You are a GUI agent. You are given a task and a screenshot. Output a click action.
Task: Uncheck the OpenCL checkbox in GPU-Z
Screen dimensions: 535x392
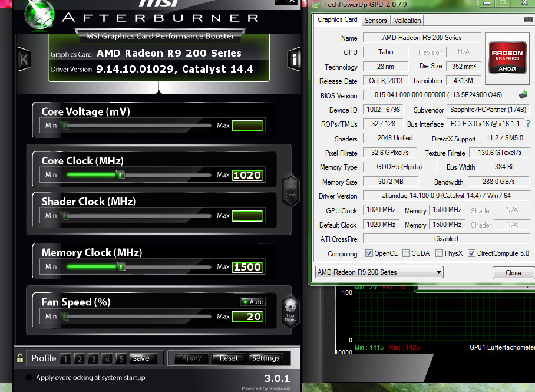(x=369, y=253)
